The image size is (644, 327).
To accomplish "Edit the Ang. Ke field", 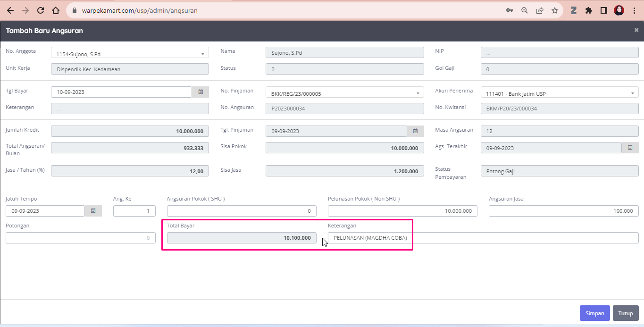I will click(x=134, y=211).
